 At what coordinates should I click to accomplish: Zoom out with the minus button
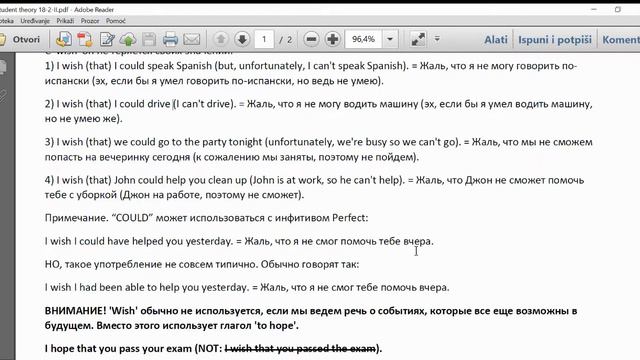pos(311,39)
